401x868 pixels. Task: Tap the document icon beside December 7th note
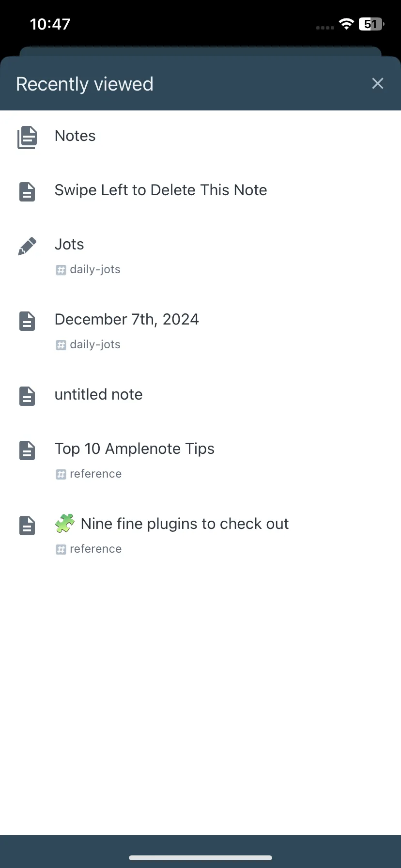(x=27, y=321)
